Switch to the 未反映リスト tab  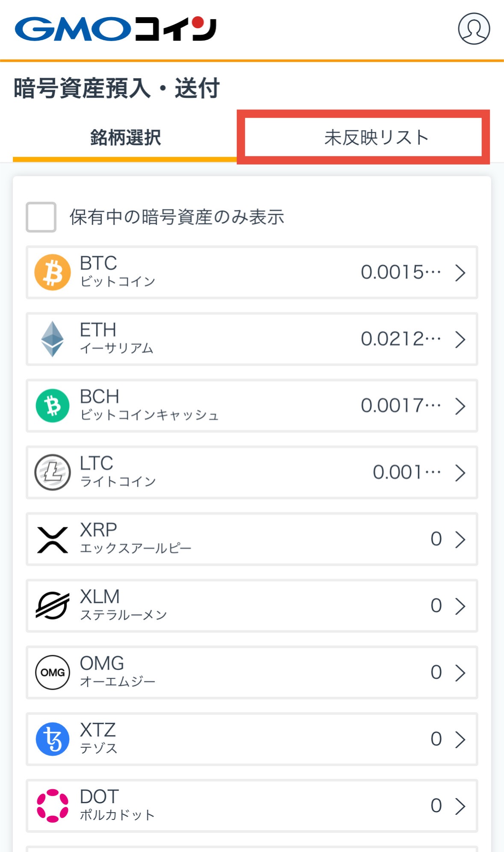pos(376,138)
